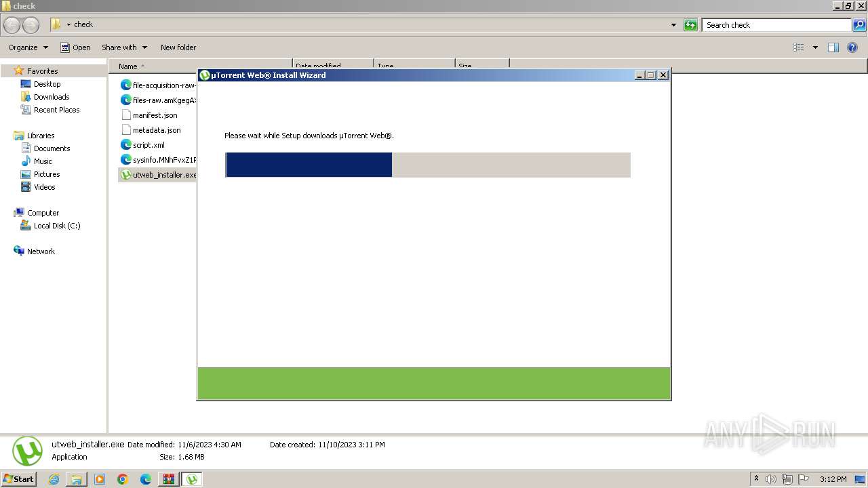Image resolution: width=868 pixels, height=488 pixels.
Task: Switch to µTorrent installer taskbar button
Action: pos(192,479)
